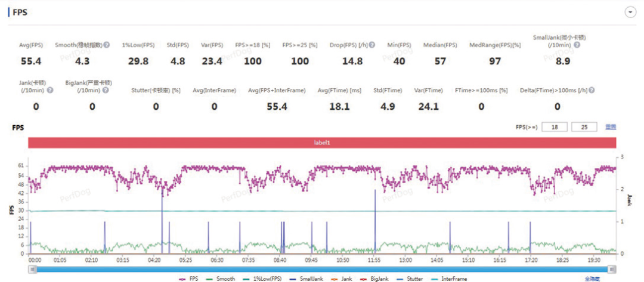
Task: Click the left handle of time range slider
Action: pos(32,269)
